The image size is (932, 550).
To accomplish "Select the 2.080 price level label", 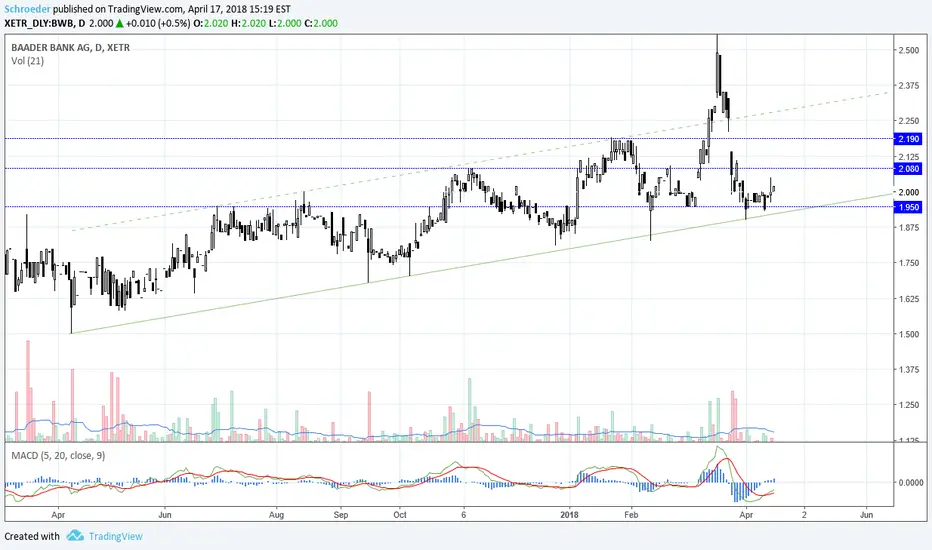I will (908, 169).
